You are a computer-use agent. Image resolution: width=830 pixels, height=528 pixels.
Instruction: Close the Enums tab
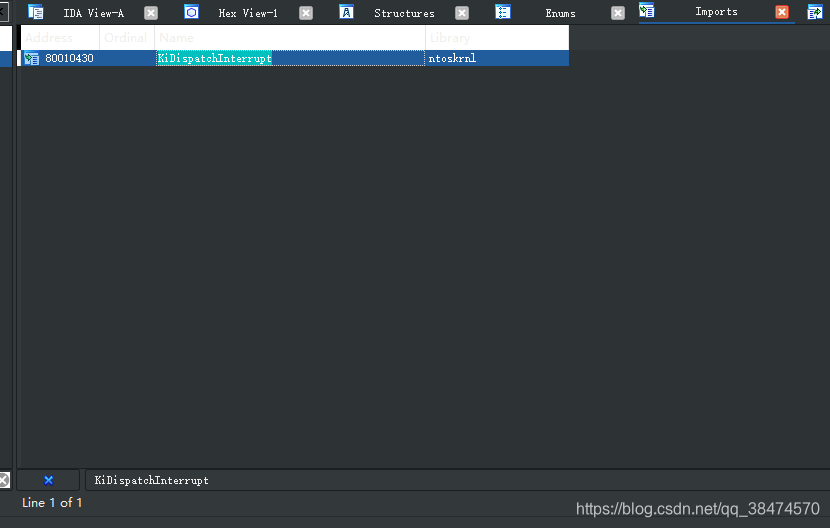click(618, 13)
